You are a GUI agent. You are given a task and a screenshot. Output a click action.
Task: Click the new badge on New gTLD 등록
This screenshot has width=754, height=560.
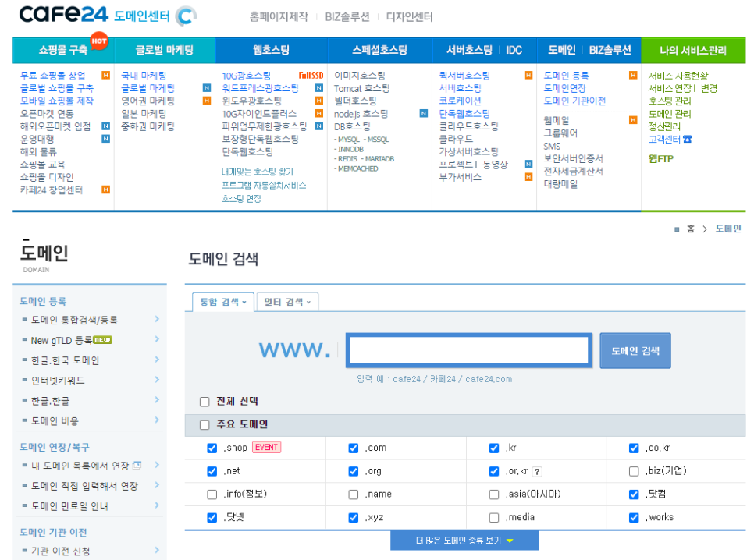coord(102,340)
